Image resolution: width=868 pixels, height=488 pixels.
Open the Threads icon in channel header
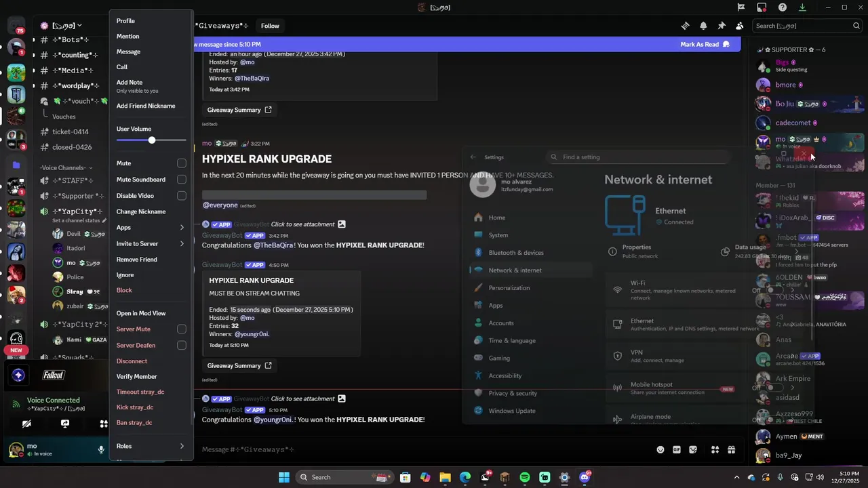(x=685, y=26)
